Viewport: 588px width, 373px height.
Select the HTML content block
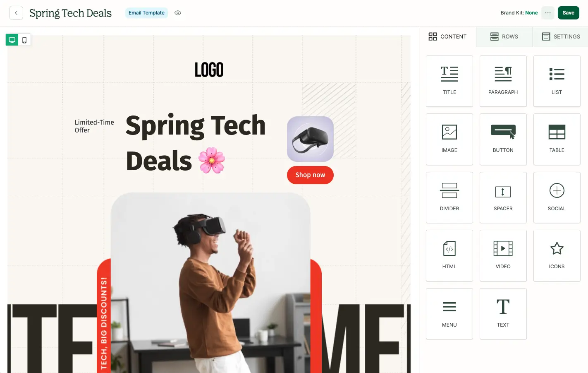coord(449,255)
